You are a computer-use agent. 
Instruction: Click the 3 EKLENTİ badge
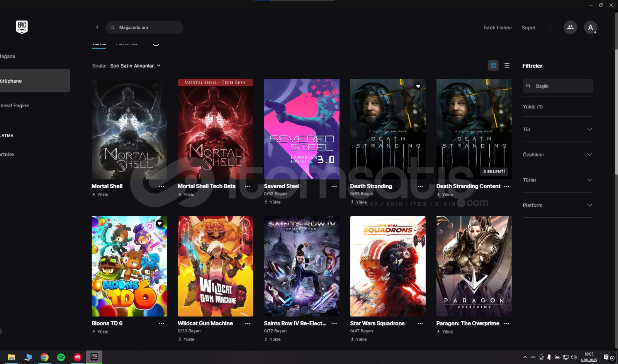tap(494, 172)
